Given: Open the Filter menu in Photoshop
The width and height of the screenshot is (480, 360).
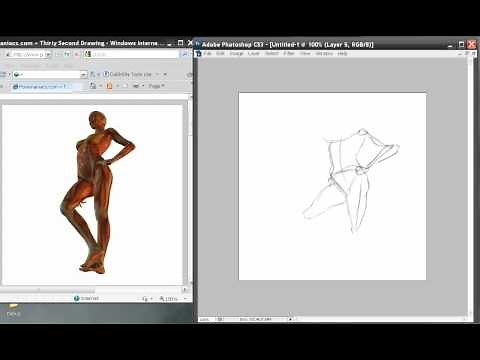Looking at the screenshot, I should click(x=289, y=53).
